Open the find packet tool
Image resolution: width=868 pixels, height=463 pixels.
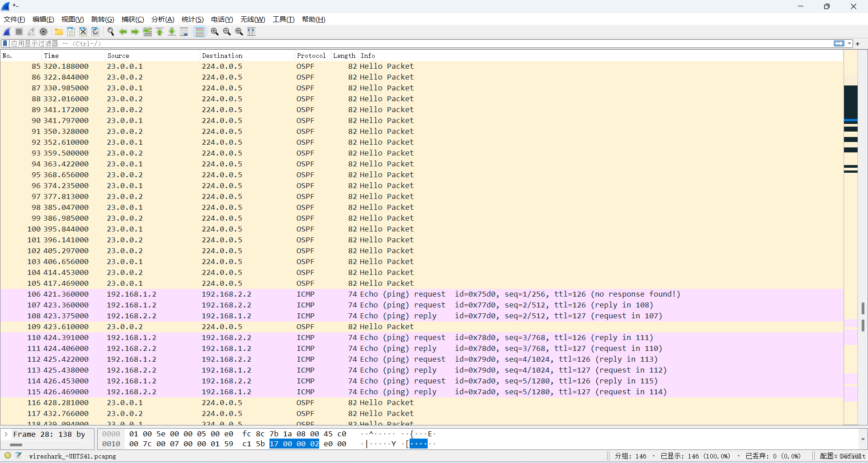pos(111,32)
